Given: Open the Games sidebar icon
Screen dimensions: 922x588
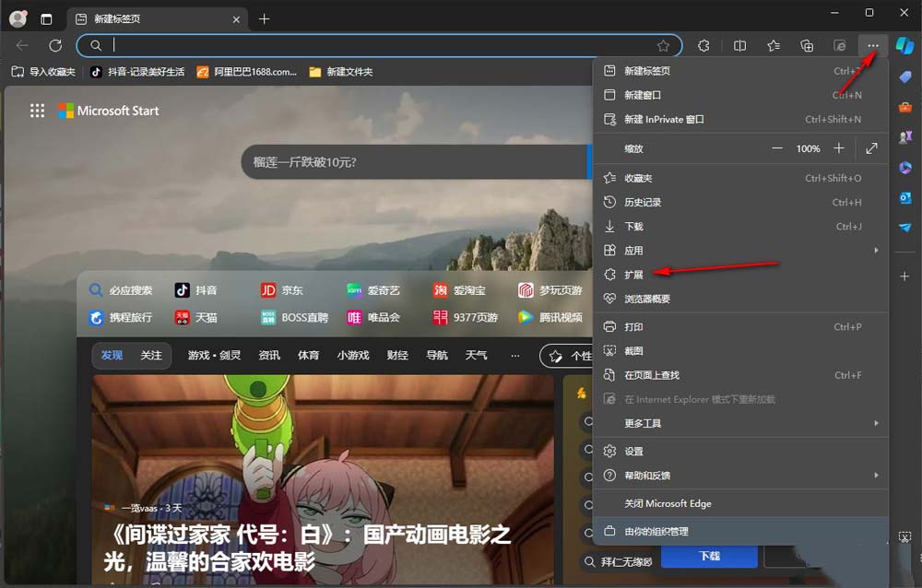Looking at the screenshot, I should (x=905, y=137).
